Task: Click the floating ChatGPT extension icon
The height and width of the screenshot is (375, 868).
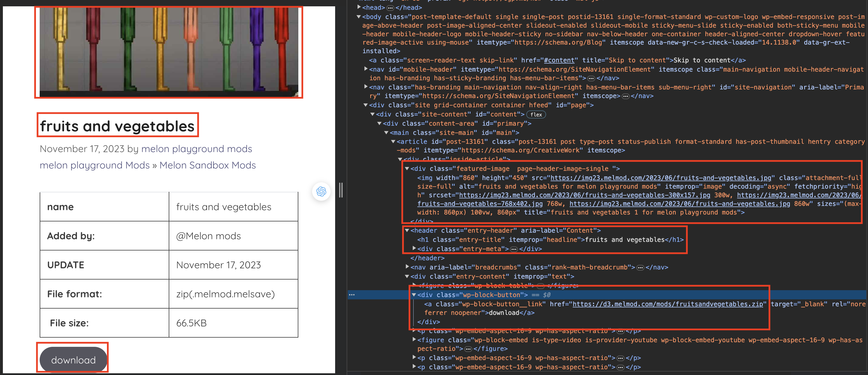Action: [321, 192]
